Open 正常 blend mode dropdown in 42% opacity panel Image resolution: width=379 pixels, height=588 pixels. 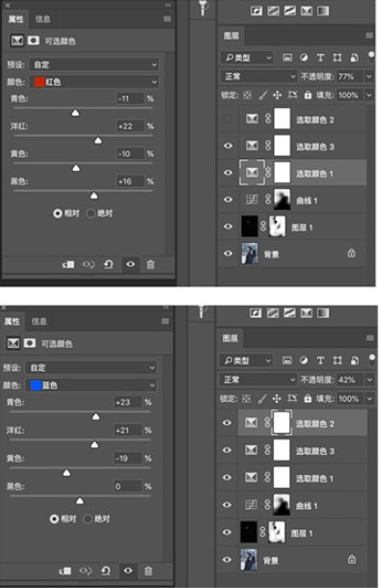(257, 380)
